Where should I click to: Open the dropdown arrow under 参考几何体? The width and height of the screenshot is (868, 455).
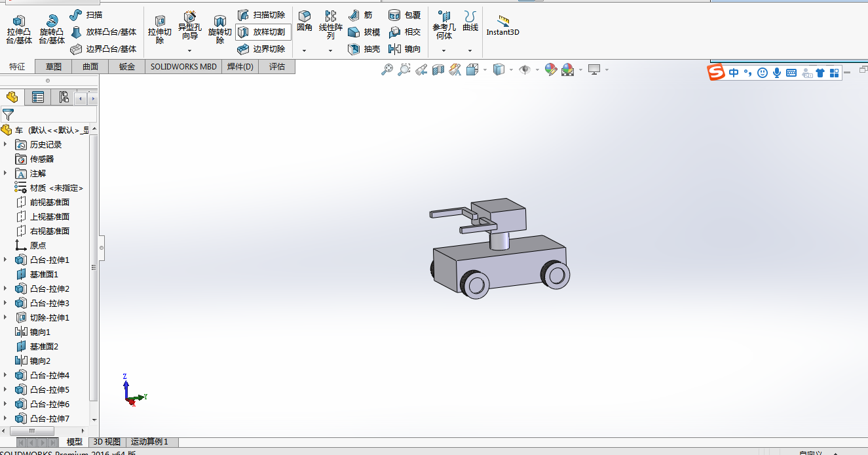pyautogui.click(x=444, y=50)
